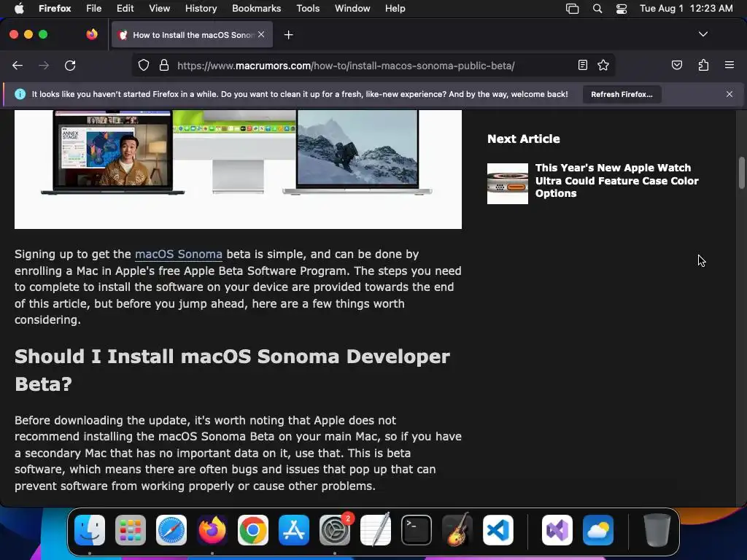Go back to the previous page
This screenshot has width=747, height=560.
pyautogui.click(x=18, y=66)
